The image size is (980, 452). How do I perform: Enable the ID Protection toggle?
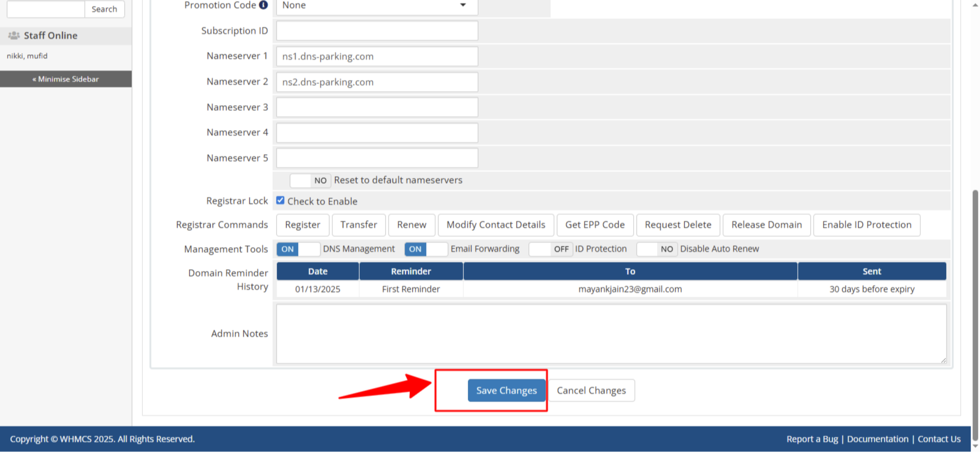pos(550,249)
